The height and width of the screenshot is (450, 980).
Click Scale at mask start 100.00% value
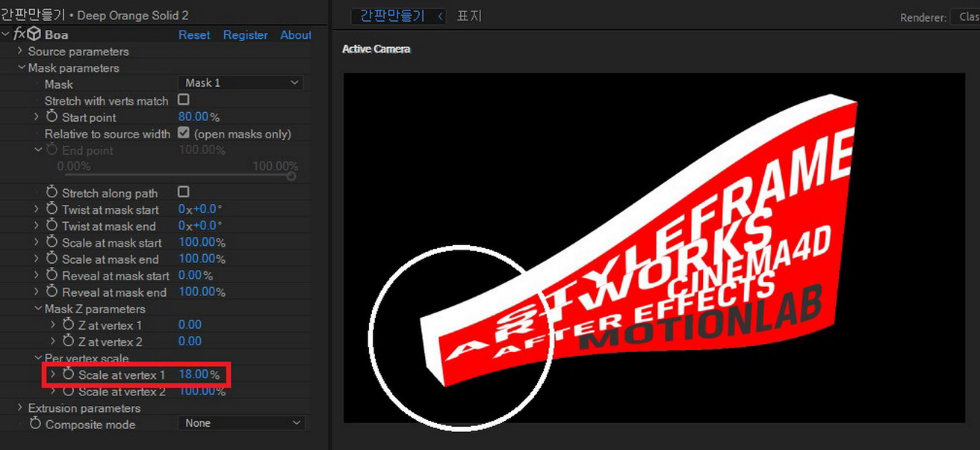pyautogui.click(x=202, y=242)
